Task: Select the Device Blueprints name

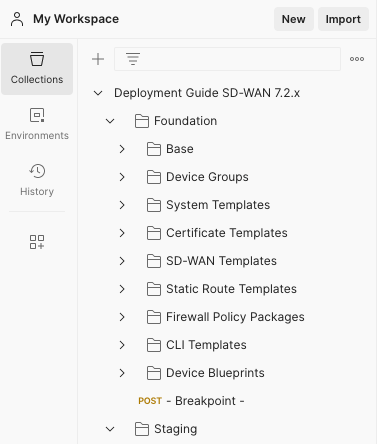Action: [x=215, y=373]
